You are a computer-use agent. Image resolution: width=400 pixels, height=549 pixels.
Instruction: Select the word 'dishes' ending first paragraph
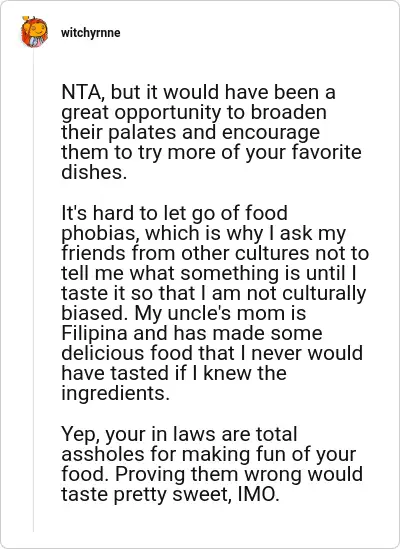click(x=91, y=172)
